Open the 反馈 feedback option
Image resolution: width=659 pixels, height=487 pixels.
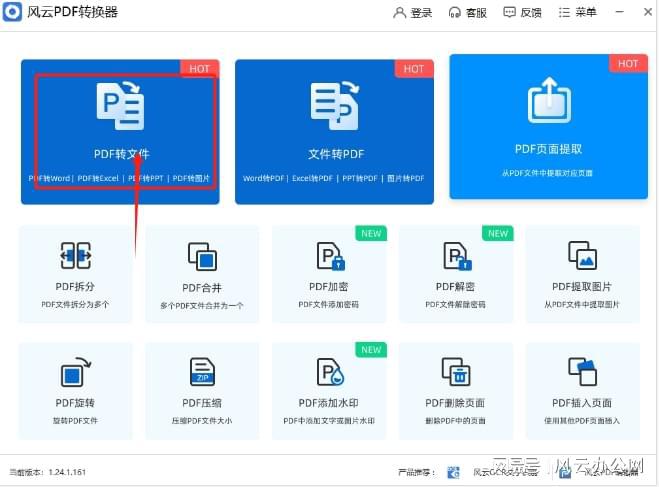click(522, 13)
